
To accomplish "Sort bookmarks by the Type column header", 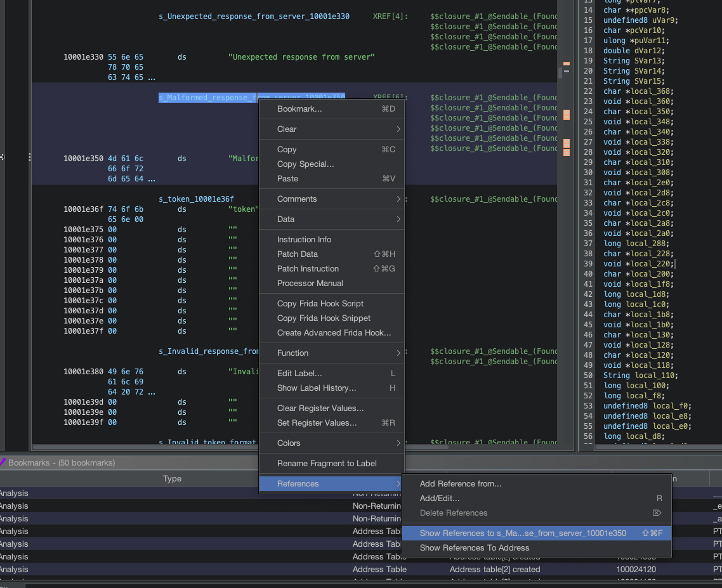I will (x=172, y=479).
